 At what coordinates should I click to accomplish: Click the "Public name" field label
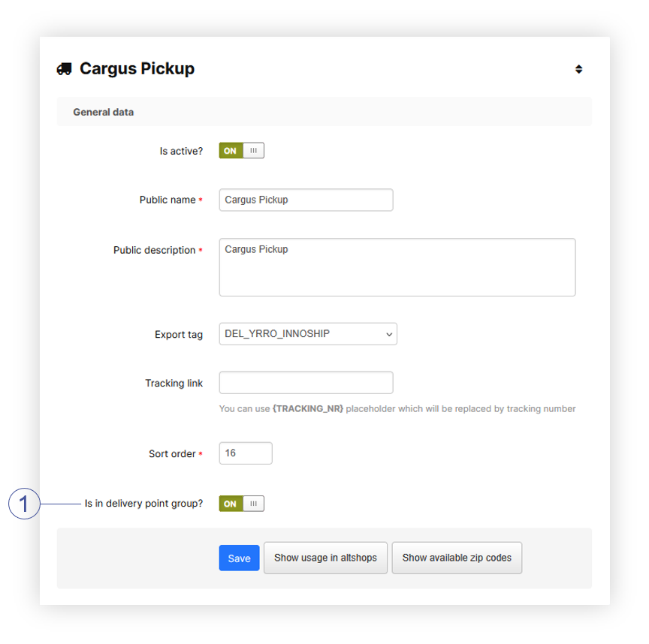[168, 200]
